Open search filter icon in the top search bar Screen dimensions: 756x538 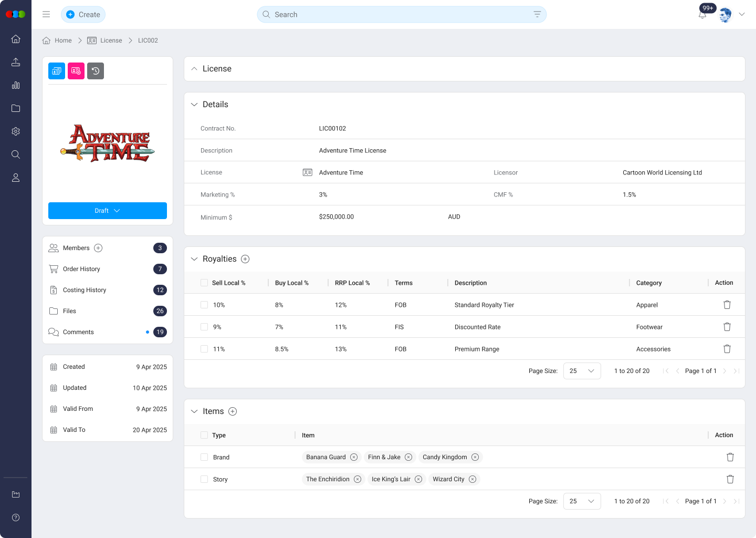click(536, 14)
